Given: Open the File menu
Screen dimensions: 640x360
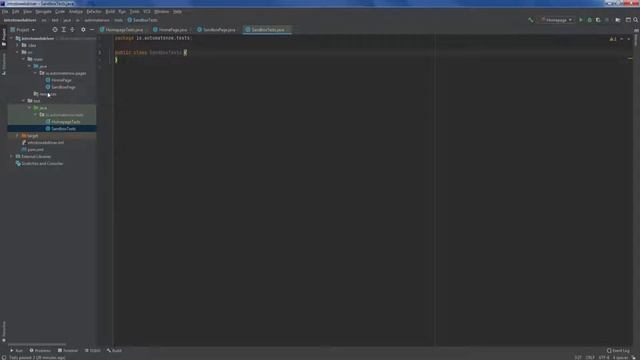Looking at the screenshot, I should point(5,11).
